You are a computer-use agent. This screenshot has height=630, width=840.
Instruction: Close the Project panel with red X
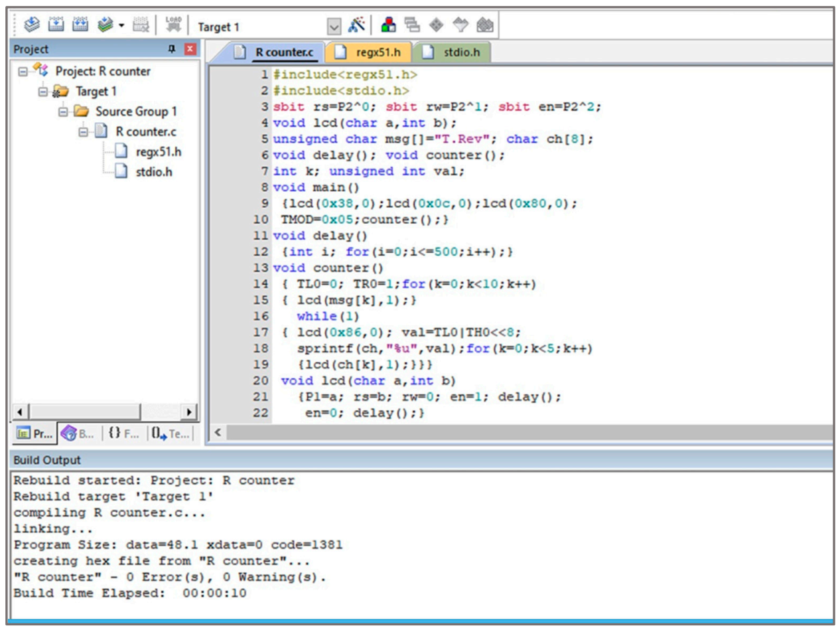coord(190,49)
